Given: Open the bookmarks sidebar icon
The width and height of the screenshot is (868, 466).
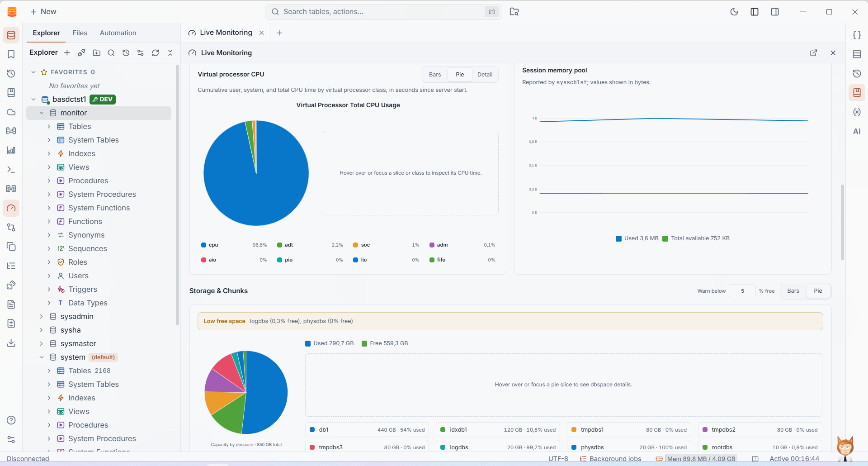Looking at the screenshot, I should 11,54.
